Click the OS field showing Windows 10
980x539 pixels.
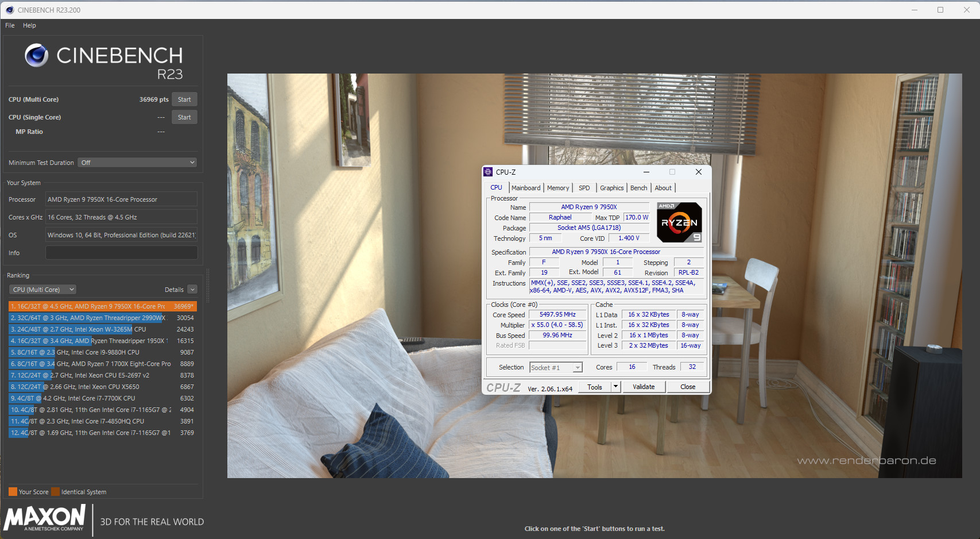click(x=121, y=235)
